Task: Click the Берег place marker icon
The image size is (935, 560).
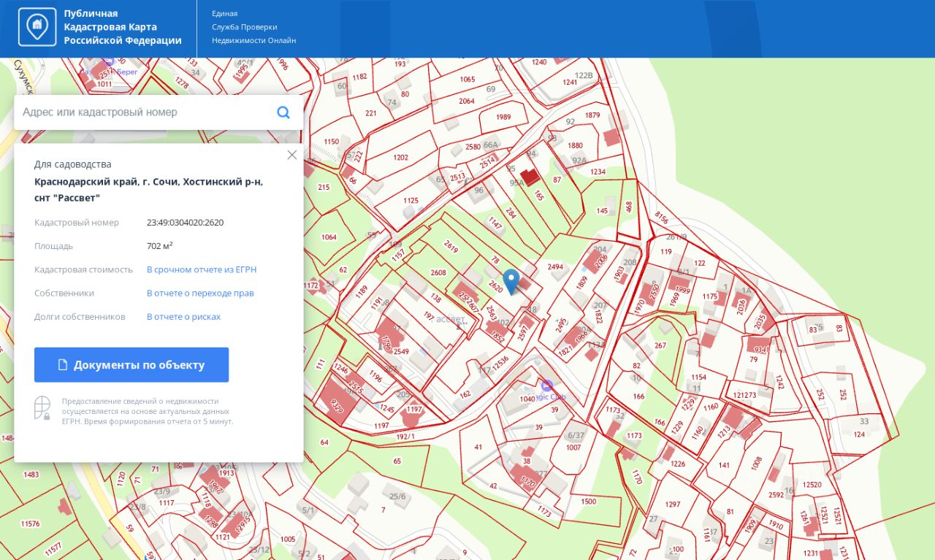Action: coord(108,62)
